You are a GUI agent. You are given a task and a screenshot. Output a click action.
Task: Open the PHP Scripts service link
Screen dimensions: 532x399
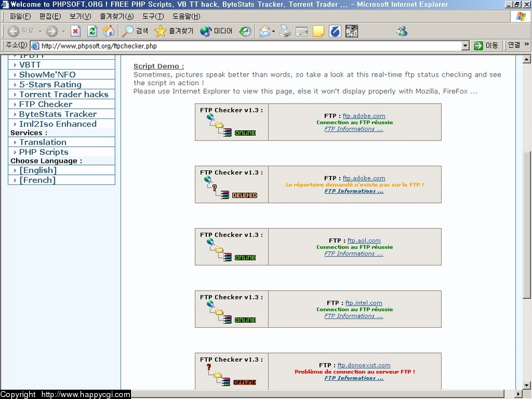click(44, 152)
